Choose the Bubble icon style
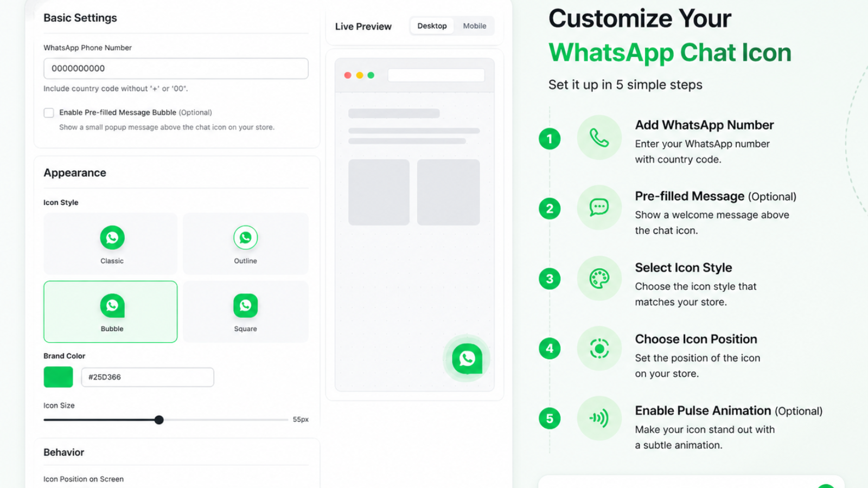868x488 pixels. coord(111,312)
